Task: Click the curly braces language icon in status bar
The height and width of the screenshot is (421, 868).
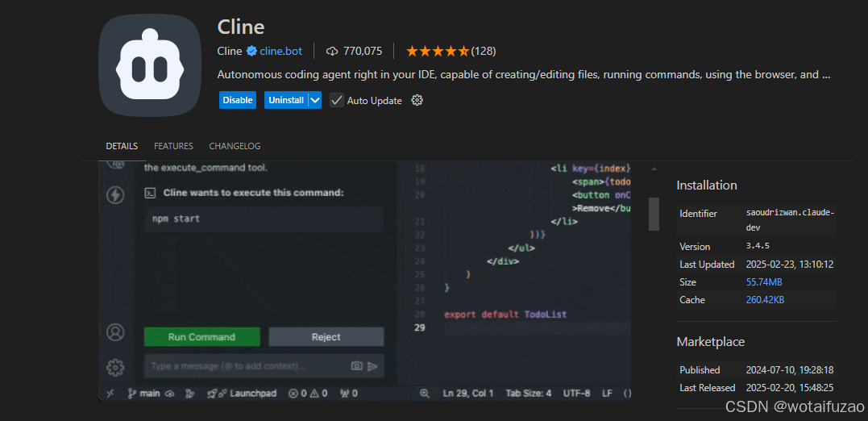Action: 627,394
